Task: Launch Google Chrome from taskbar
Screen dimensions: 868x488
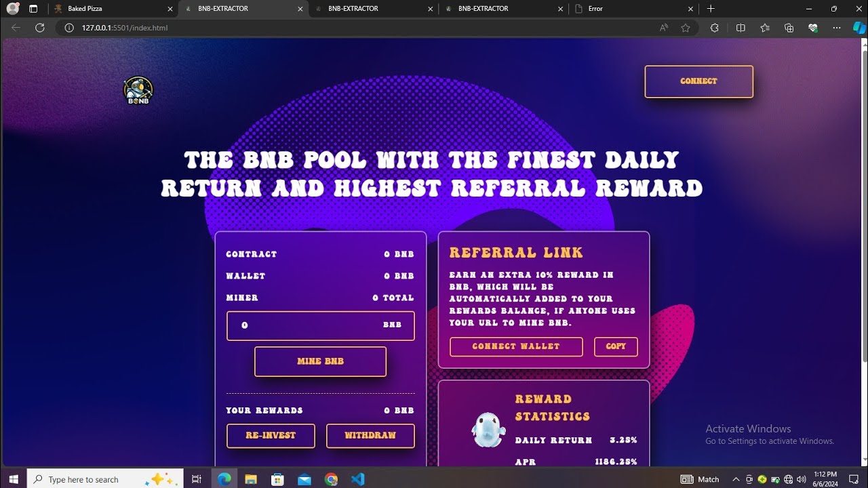Action: click(331, 479)
